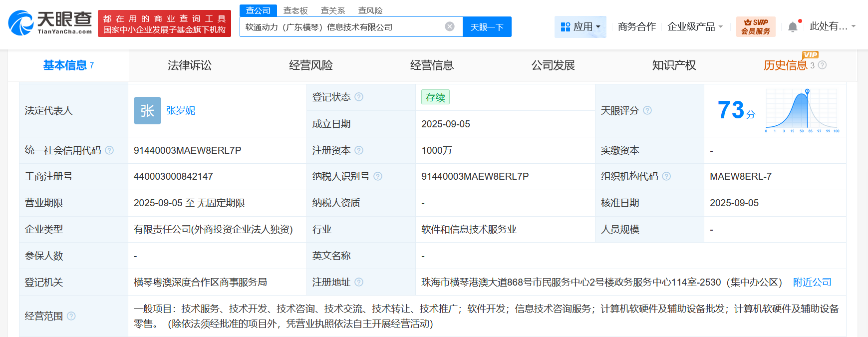
Task: Click the TianYanCha logo
Action: coord(50,23)
